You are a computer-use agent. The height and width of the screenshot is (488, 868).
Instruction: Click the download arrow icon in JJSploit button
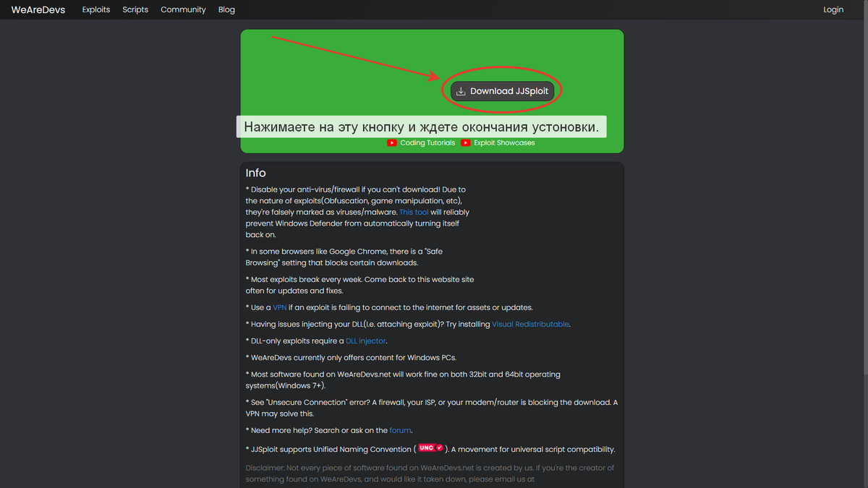pos(461,91)
